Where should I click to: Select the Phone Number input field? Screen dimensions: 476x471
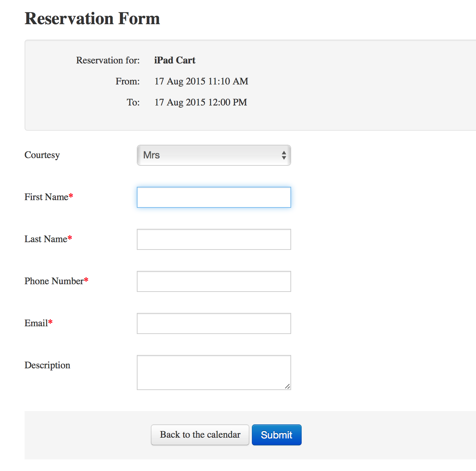[214, 281]
